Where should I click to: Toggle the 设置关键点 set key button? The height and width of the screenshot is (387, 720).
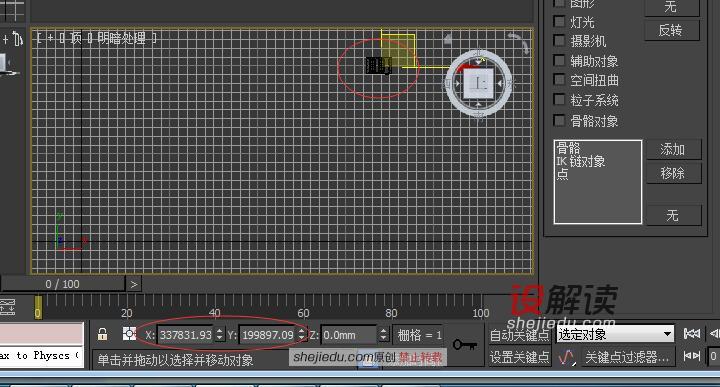click(519, 357)
